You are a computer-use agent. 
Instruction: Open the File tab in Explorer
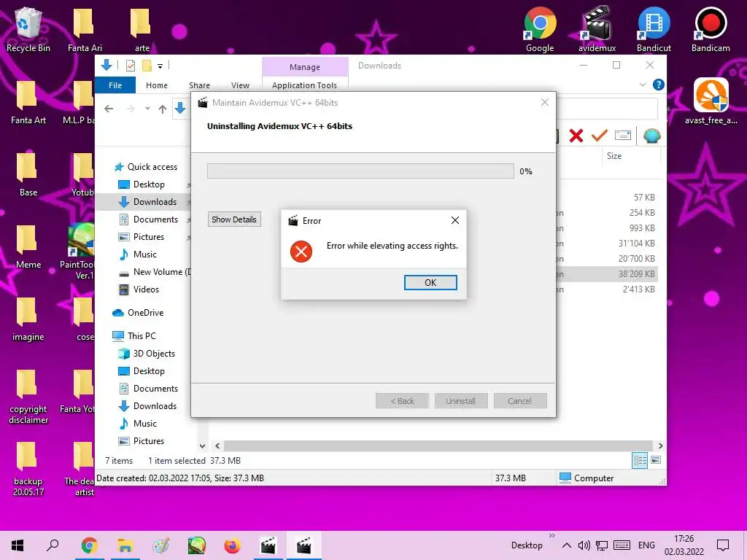[x=115, y=85]
